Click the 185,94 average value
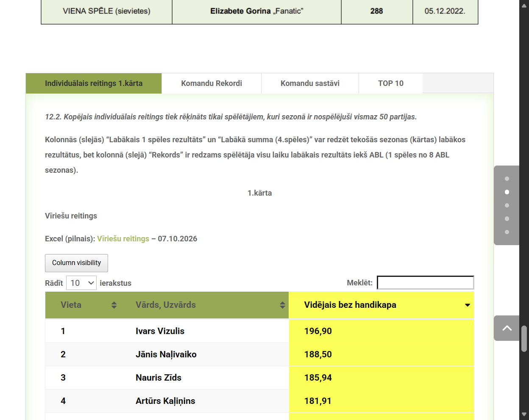This screenshot has width=529, height=420. pyautogui.click(x=318, y=378)
